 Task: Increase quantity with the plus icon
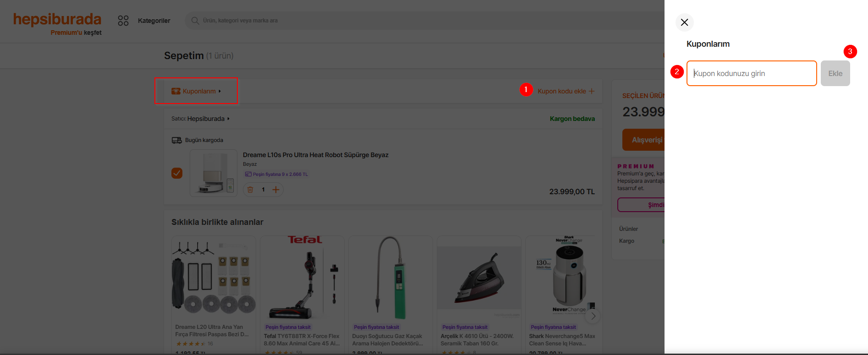click(x=276, y=190)
